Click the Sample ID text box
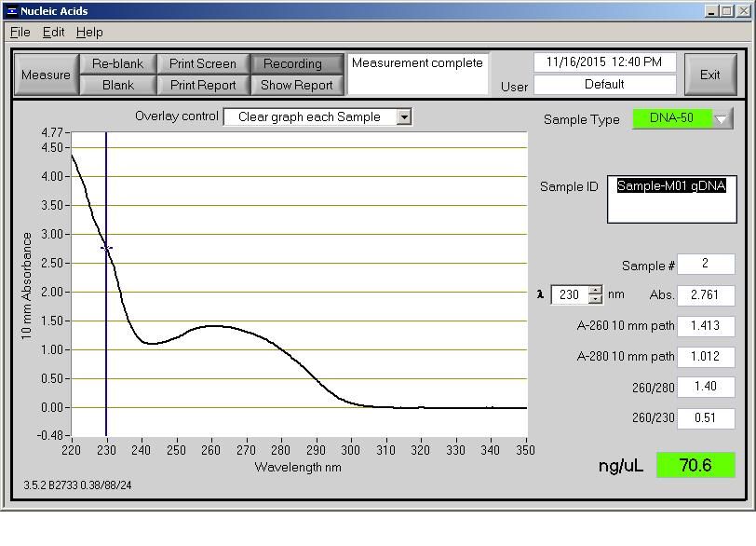The height and width of the screenshot is (546, 756). (x=672, y=199)
